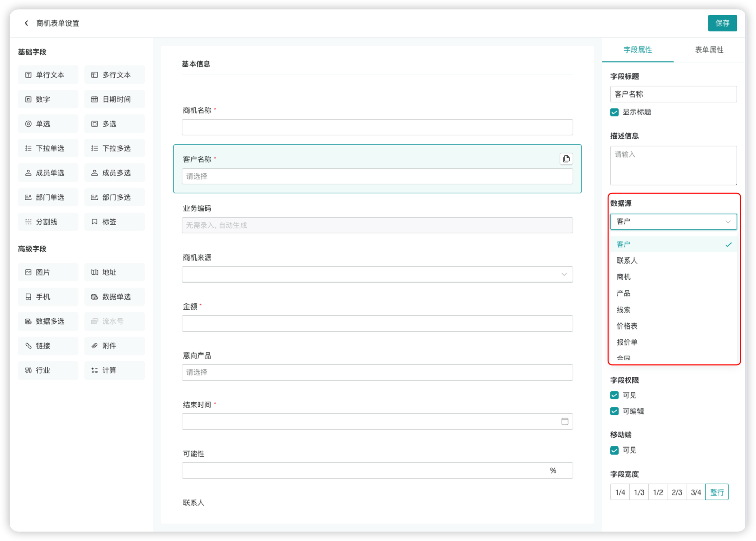
Task: Open the 商机来源 dropdown
Action: click(x=377, y=274)
